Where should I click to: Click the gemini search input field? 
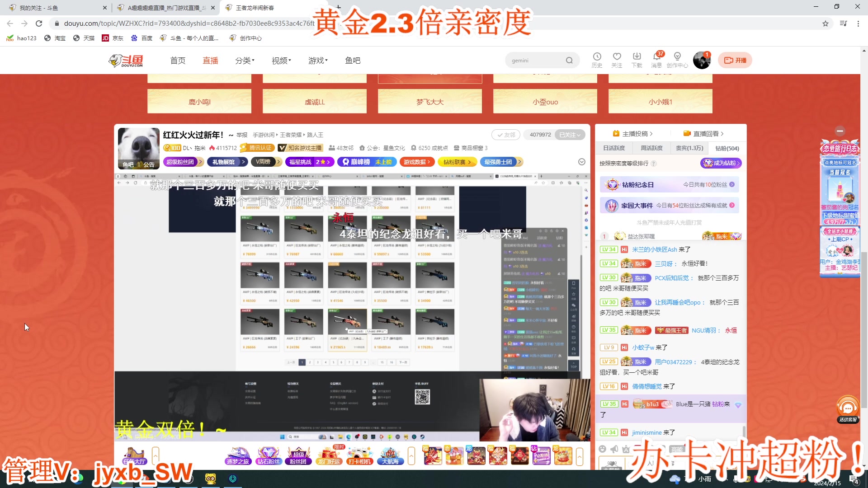536,61
